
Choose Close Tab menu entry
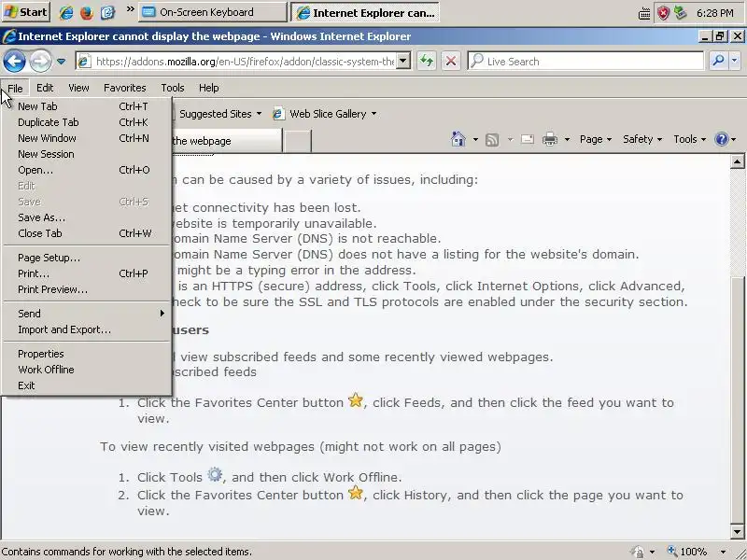coord(86,233)
